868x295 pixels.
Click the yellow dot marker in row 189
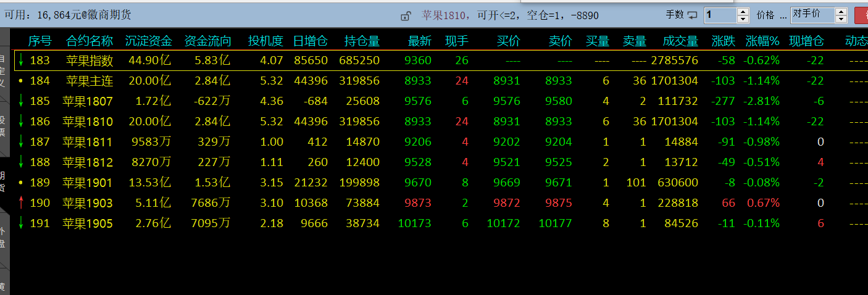coord(21,183)
